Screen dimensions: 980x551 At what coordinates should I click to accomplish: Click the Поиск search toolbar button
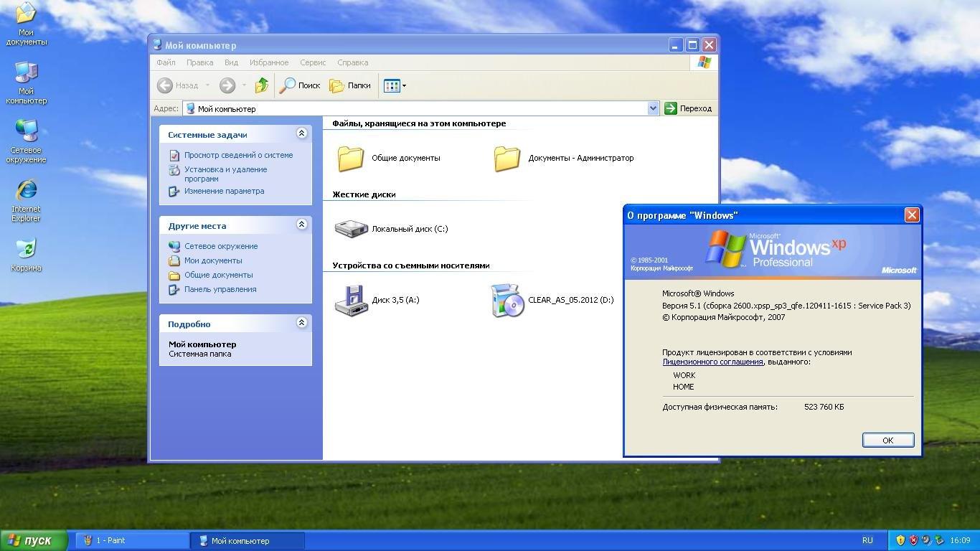(x=300, y=85)
